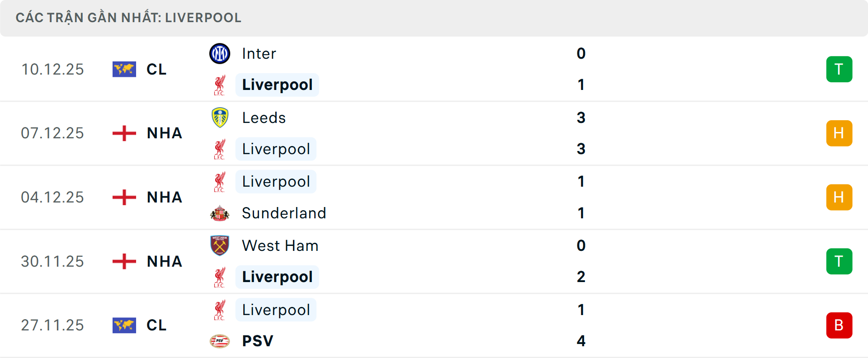Click the highlighted Liverpool team name link
The height and width of the screenshot is (358, 868).
277,85
